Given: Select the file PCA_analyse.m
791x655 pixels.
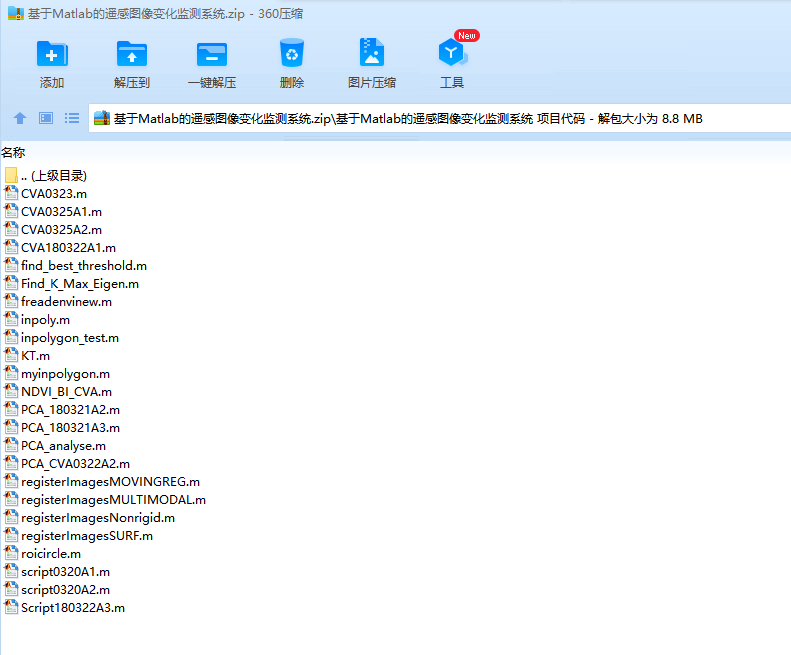Looking at the screenshot, I should tap(64, 446).
